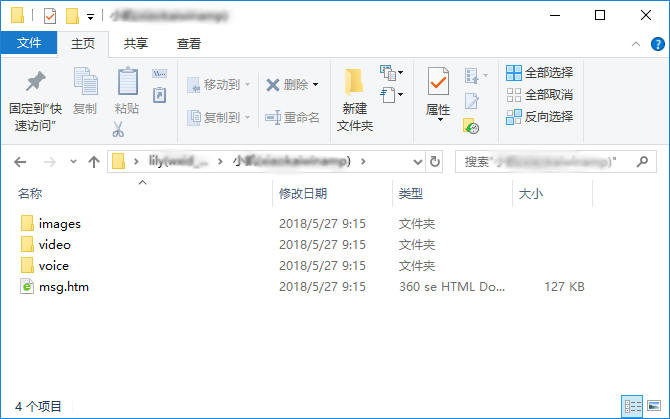Click the Edit file icon
This screenshot has width=670, height=419.
click(472, 101)
